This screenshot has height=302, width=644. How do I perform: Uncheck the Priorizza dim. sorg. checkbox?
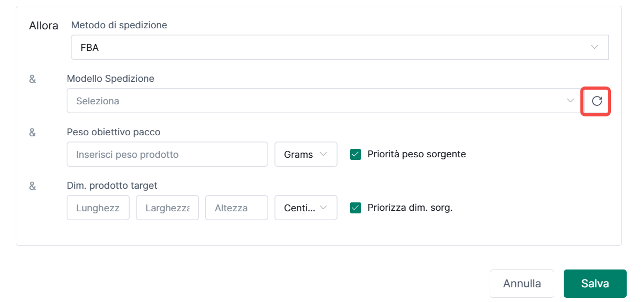coord(356,208)
